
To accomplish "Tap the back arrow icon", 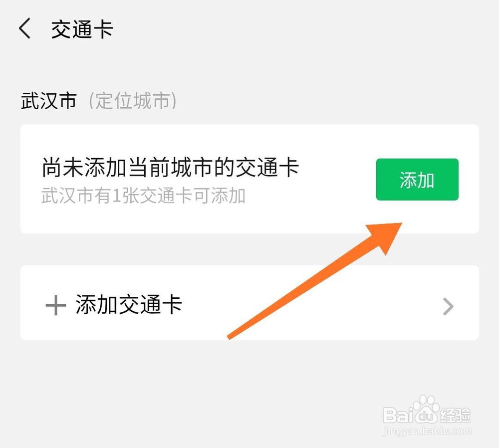I will point(24,28).
